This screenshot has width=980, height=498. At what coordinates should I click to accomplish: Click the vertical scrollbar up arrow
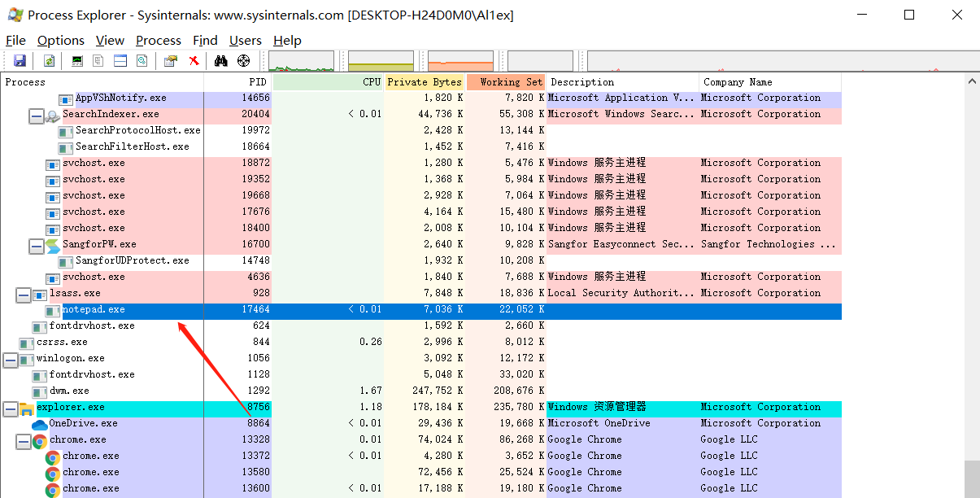coord(973,81)
